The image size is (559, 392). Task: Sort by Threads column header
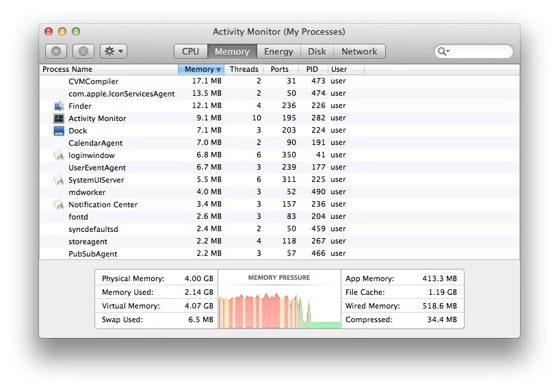pyautogui.click(x=244, y=69)
